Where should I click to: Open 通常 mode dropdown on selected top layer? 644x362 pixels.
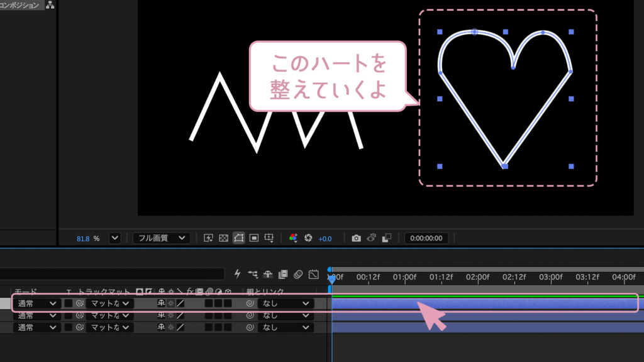(36, 304)
